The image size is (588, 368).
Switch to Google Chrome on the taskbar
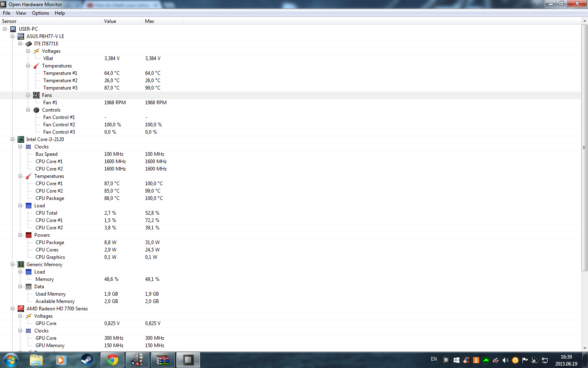[x=112, y=360]
